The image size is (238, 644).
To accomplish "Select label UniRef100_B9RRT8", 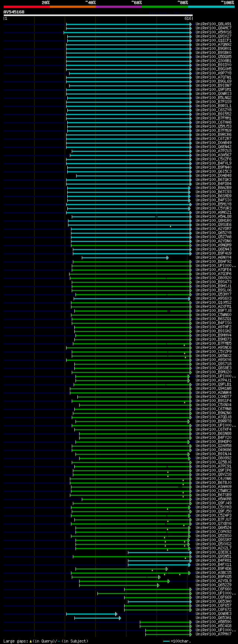I will tap(213, 421).
